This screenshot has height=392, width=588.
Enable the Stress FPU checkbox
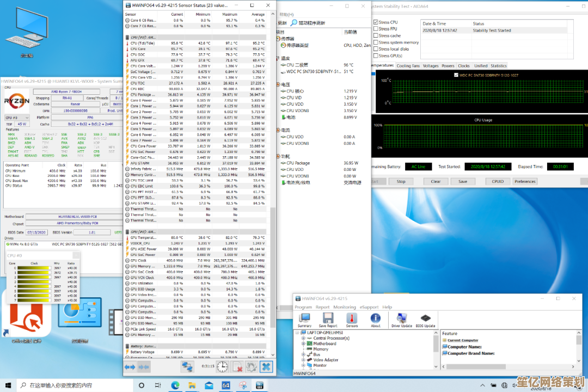coord(376,29)
